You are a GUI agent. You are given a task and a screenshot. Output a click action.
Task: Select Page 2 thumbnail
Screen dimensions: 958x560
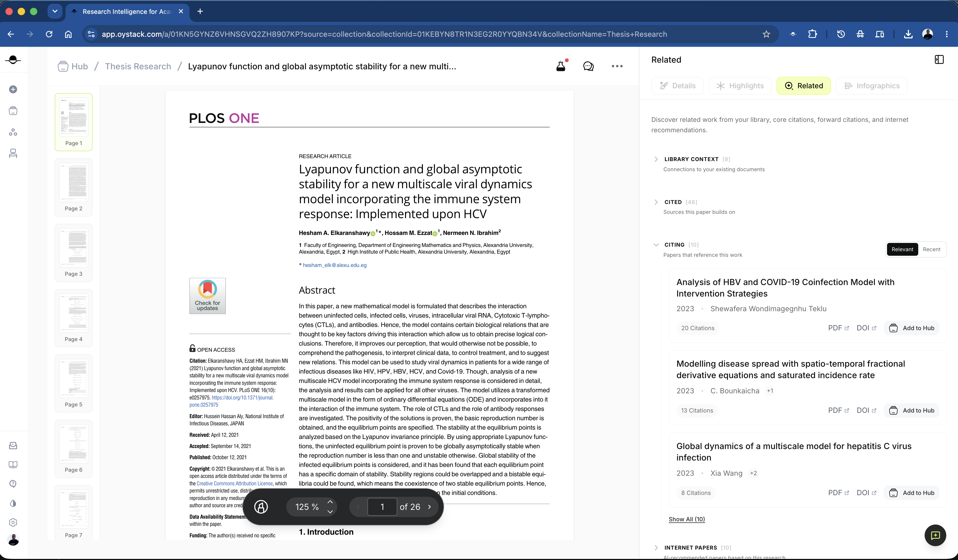tap(73, 187)
